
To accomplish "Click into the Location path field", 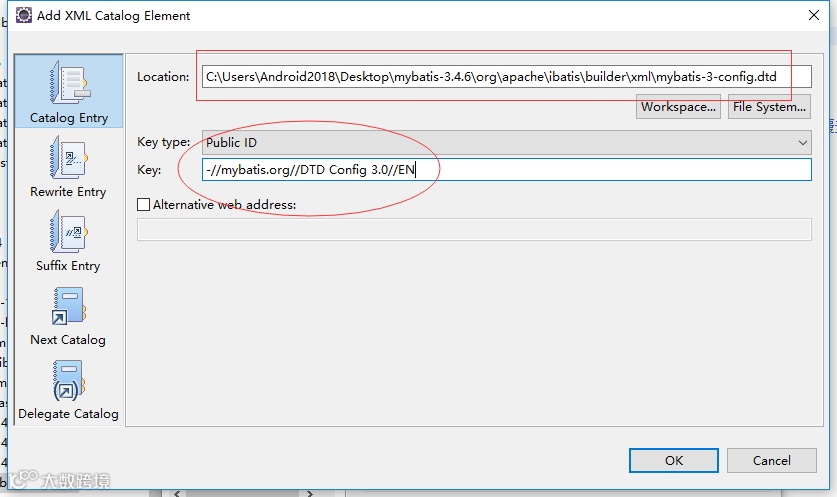I will pyautogui.click(x=507, y=76).
